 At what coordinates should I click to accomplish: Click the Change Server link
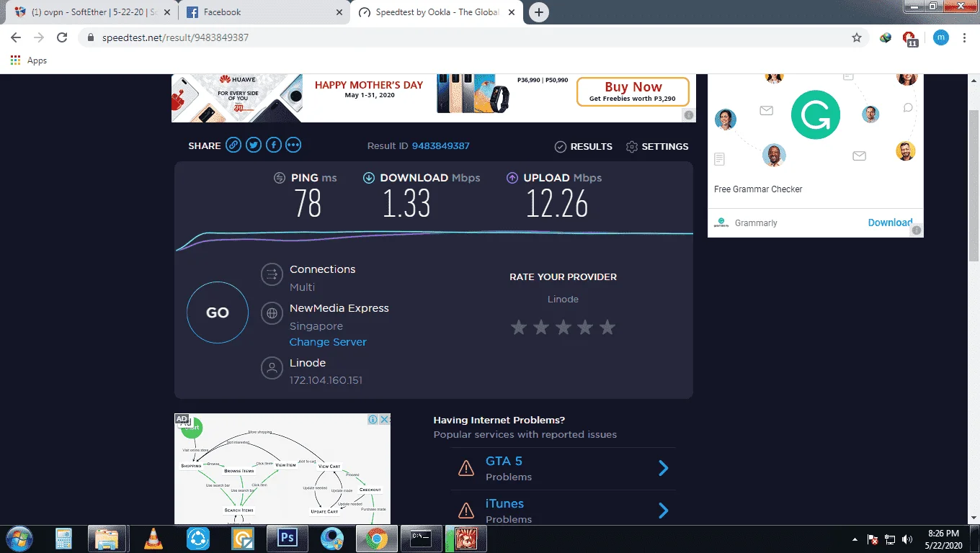point(328,342)
